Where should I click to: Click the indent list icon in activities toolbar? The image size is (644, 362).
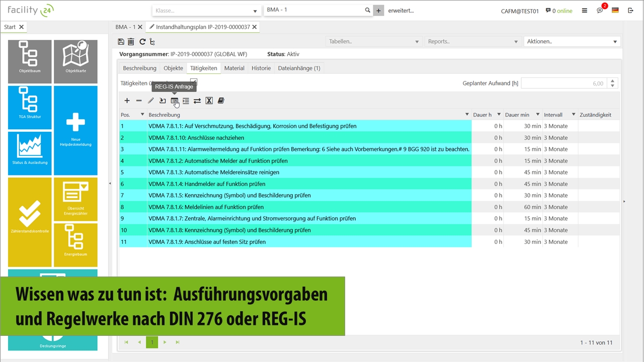[186, 101]
